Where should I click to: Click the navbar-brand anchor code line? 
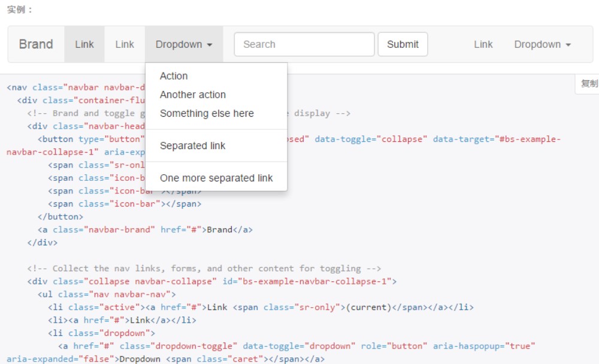[x=145, y=229]
